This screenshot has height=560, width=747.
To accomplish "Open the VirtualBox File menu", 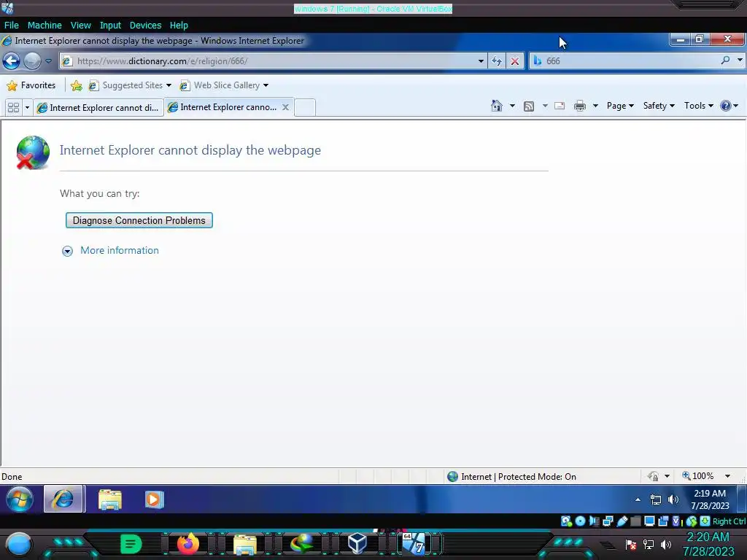I will point(12,26).
